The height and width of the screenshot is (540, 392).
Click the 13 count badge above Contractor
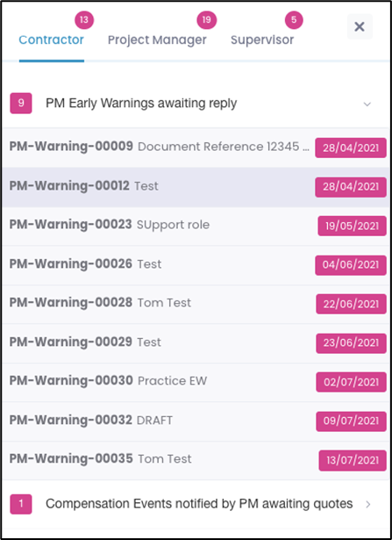[x=84, y=20]
